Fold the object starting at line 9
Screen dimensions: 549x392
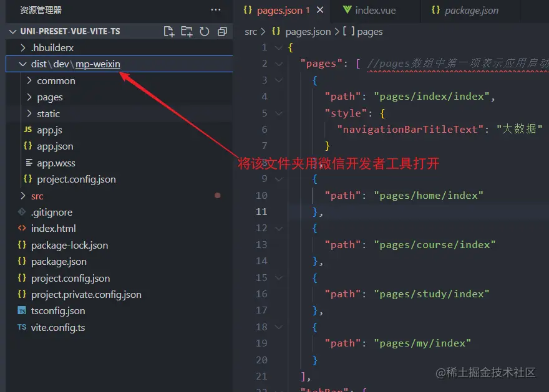(279, 179)
